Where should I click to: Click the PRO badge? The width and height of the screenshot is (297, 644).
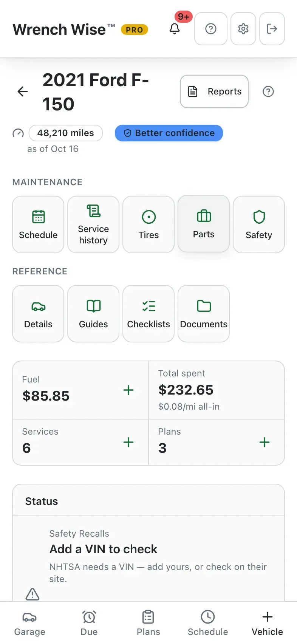135,30
